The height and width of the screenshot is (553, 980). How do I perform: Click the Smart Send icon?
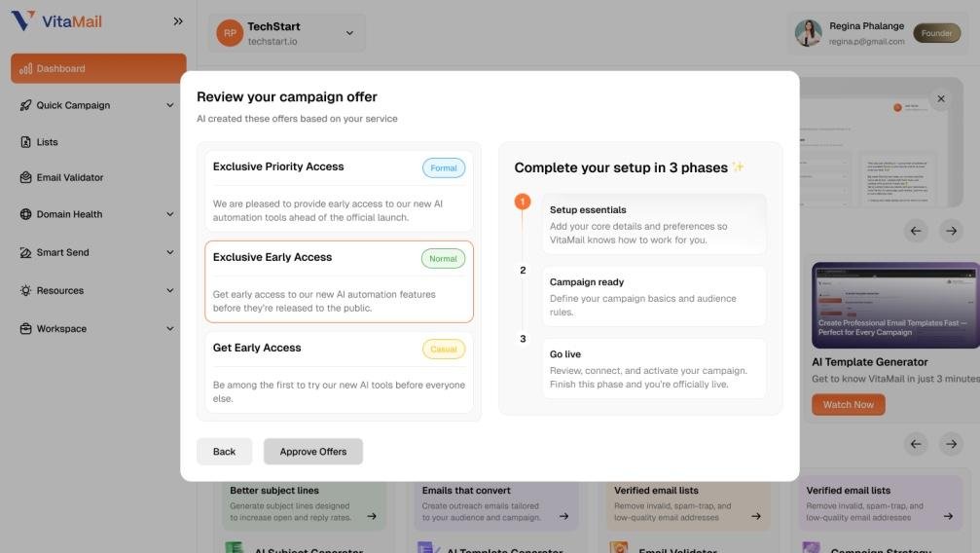[25, 253]
